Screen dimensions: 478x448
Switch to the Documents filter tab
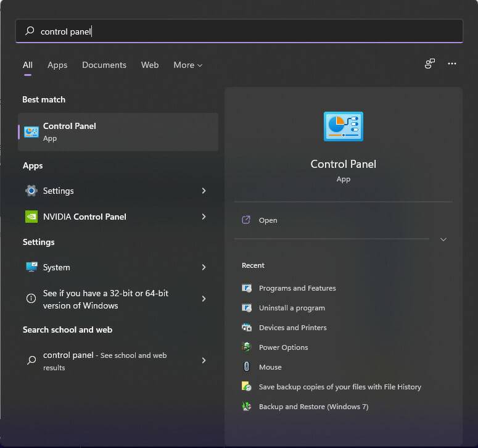pyautogui.click(x=104, y=65)
